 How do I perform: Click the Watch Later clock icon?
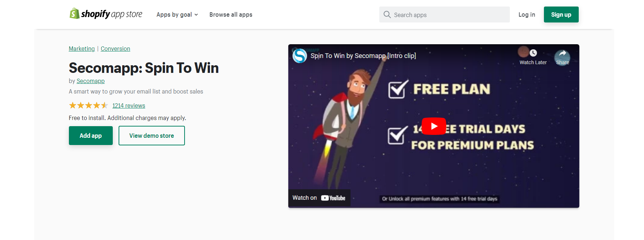pyautogui.click(x=533, y=53)
